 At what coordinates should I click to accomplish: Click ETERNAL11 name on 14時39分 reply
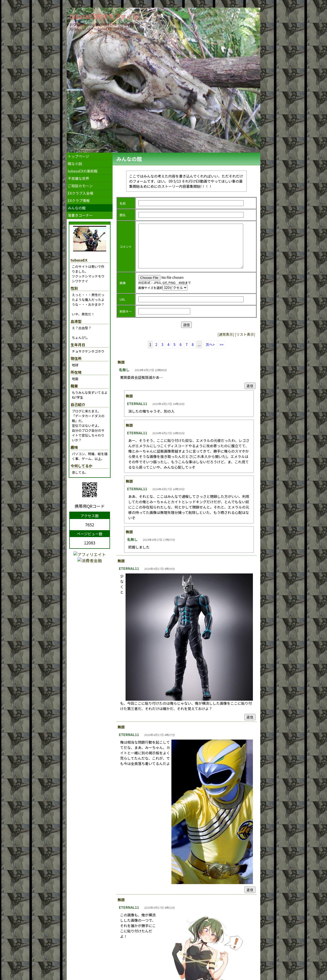[x=137, y=489]
